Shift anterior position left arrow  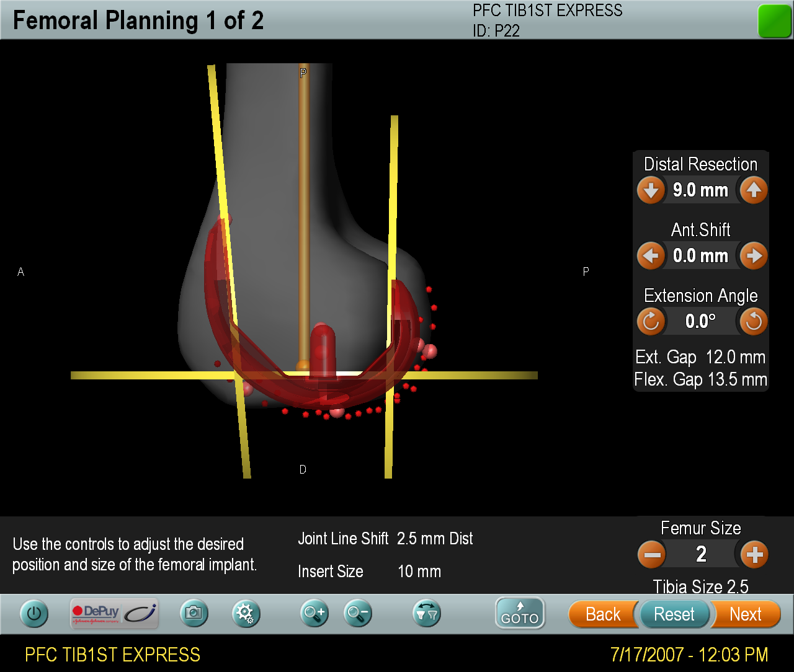click(x=651, y=255)
